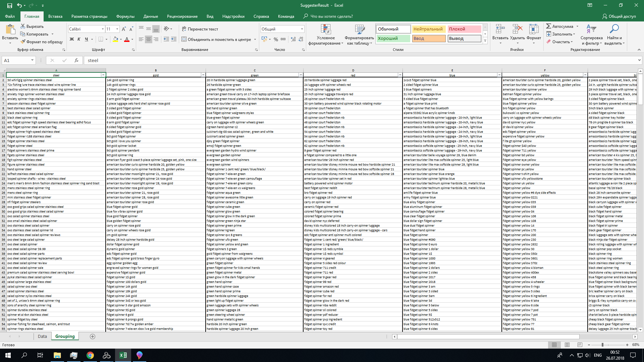This screenshot has height=362, width=644.
Task: Apply the Плохой cell style
Action: click(464, 29)
